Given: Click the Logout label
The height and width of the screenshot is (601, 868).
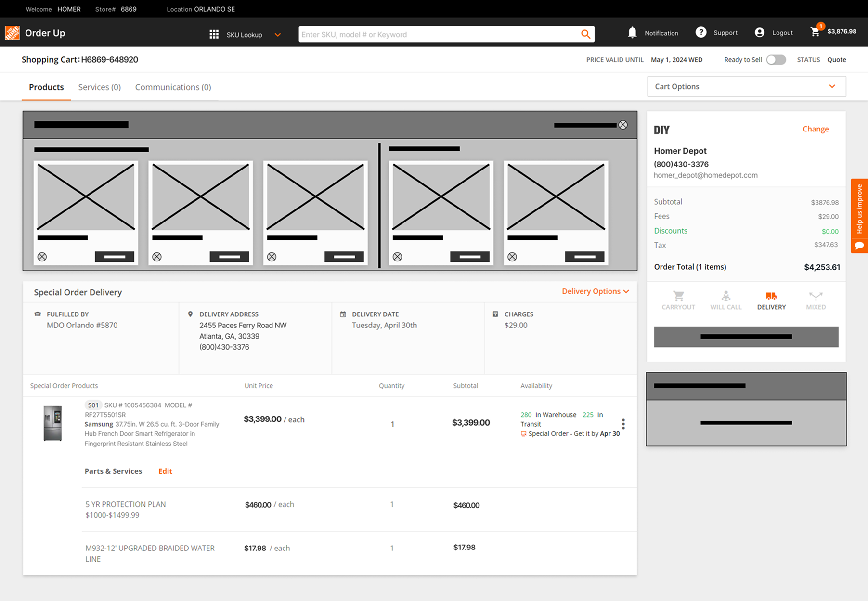Looking at the screenshot, I should tap(782, 33).
